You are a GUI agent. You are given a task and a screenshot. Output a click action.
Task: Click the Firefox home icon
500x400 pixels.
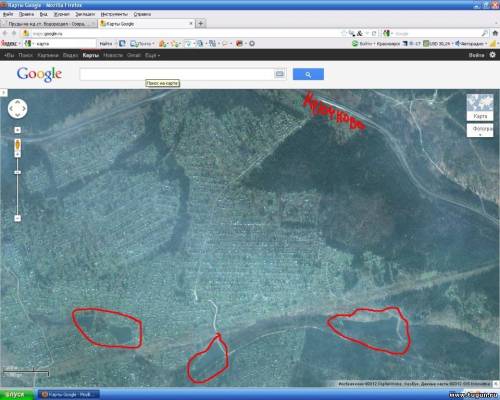pyautogui.click(x=495, y=33)
